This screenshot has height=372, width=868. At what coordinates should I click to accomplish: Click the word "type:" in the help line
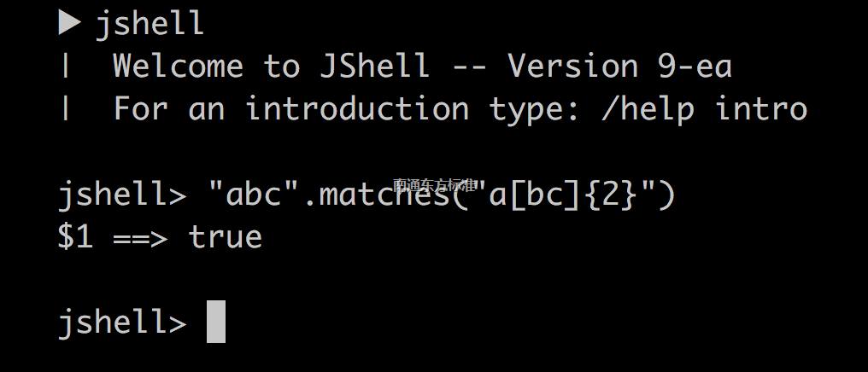535,110
